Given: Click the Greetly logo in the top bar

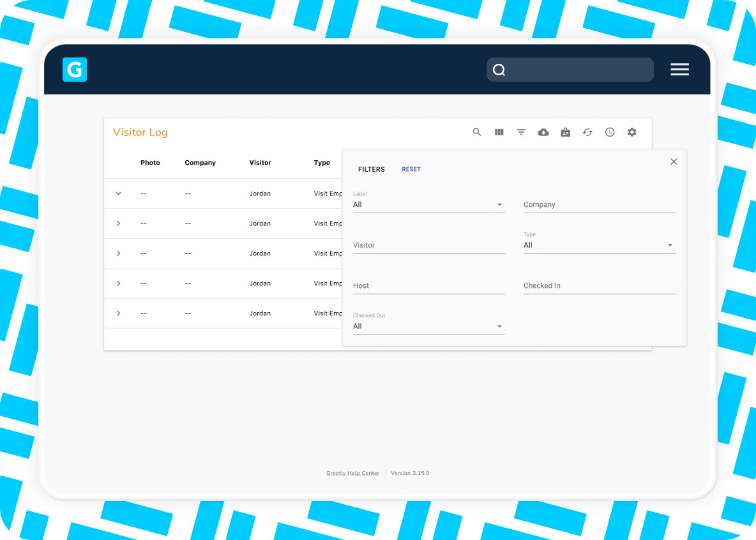Looking at the screenshot, I should (x=74, y=69).
